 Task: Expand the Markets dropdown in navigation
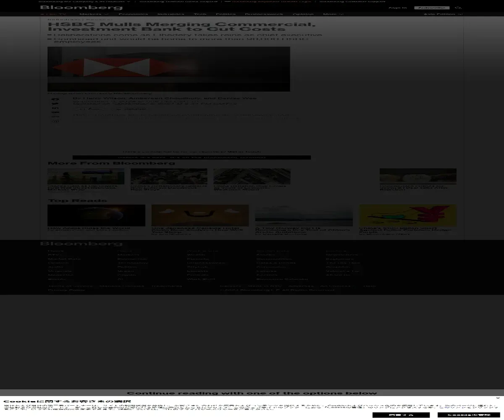pyautogui.click(x=94, y=14)
